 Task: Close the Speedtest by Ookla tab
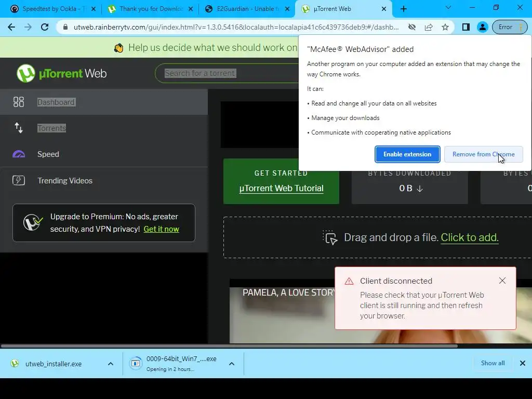pos(94,9)
